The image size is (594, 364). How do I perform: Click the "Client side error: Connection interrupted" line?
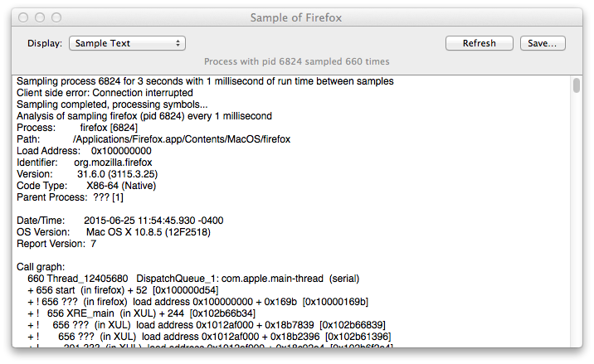coord(105,93)
